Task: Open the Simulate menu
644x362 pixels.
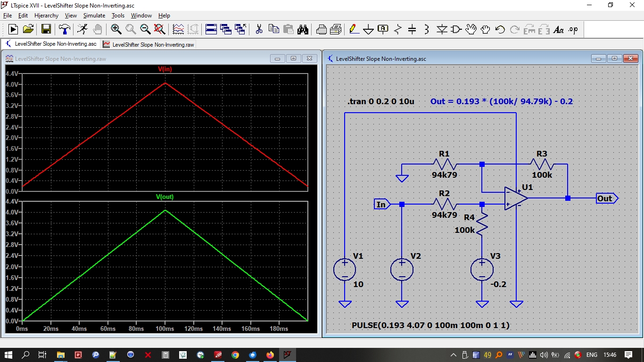Action: coord(94,16)
